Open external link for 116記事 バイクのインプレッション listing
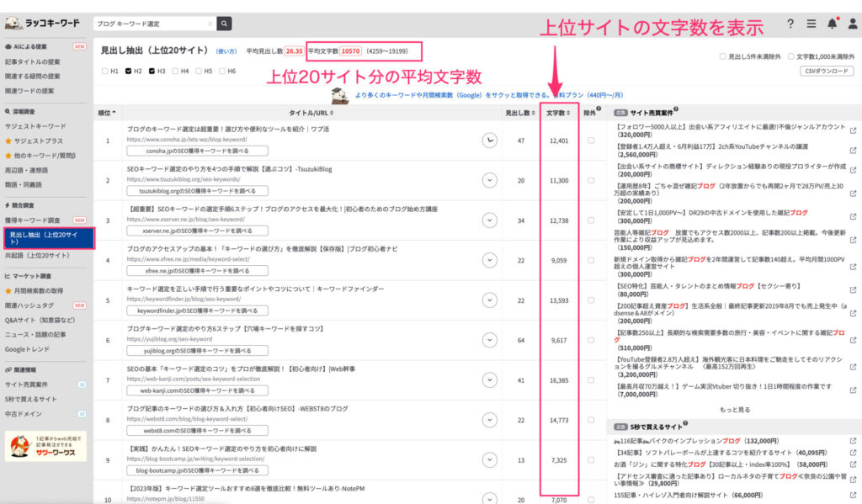 tap(853, 441)
